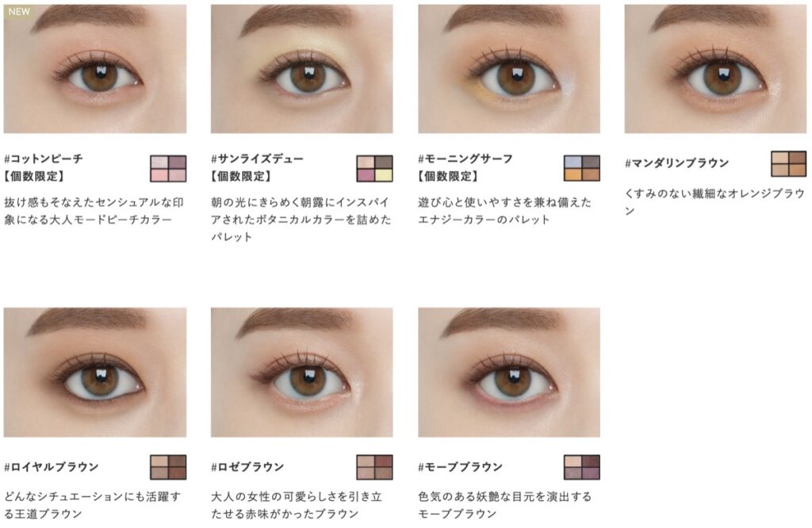
Task: Click the サンライズデュー palette swatch
Action: tap(374, 168)
